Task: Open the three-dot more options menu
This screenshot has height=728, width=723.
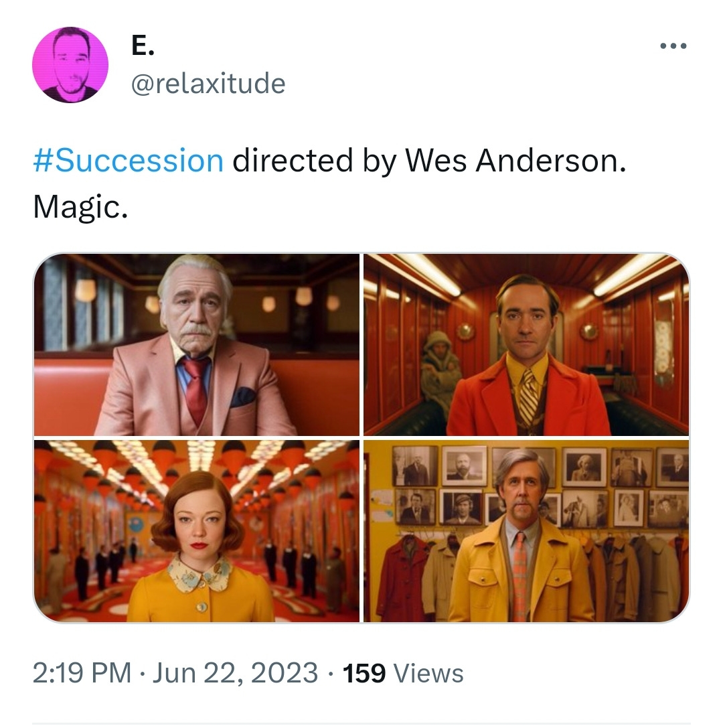Action: [x=673, y=46]
